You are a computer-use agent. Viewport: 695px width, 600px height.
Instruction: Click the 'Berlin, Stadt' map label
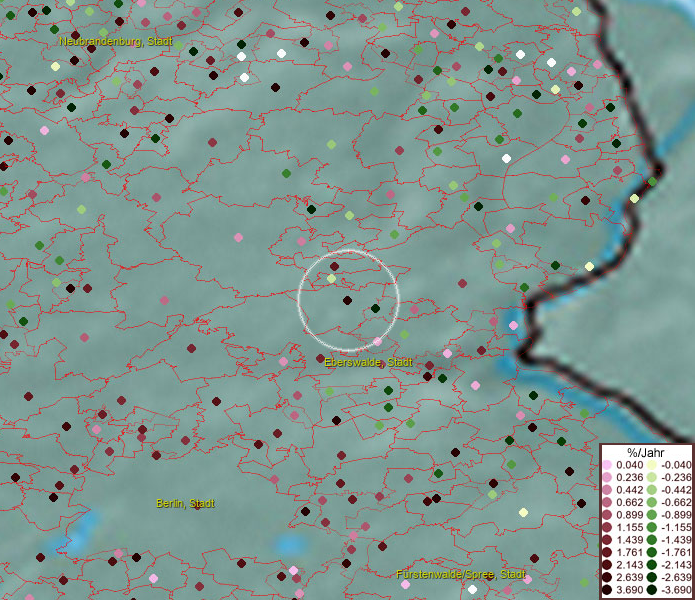tap(185, 503)
